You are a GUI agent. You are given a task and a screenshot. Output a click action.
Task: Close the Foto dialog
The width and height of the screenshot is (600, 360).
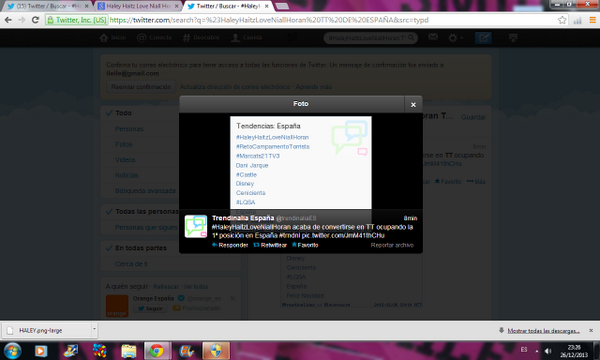(413, 104)
